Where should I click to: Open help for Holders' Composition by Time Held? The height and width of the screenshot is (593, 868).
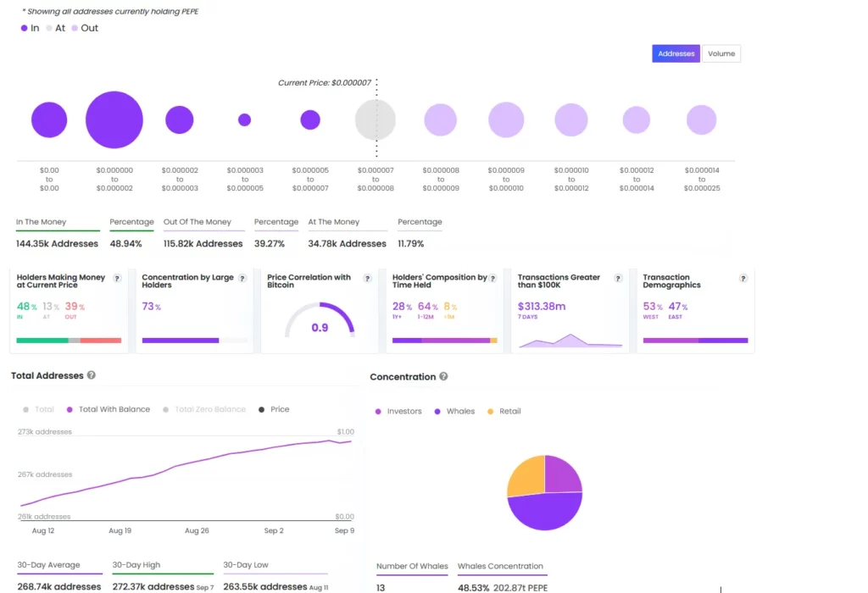(492, 278)
